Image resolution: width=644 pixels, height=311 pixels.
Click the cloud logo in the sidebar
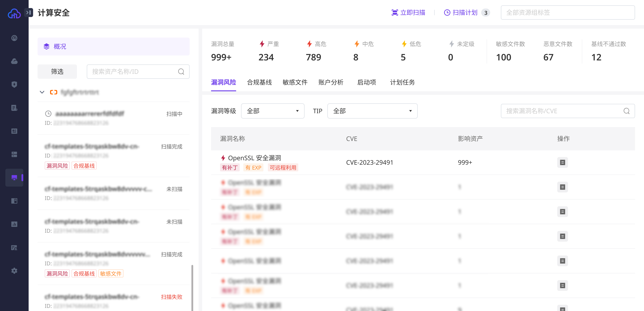pyautogui.click(x=14, y=13)
